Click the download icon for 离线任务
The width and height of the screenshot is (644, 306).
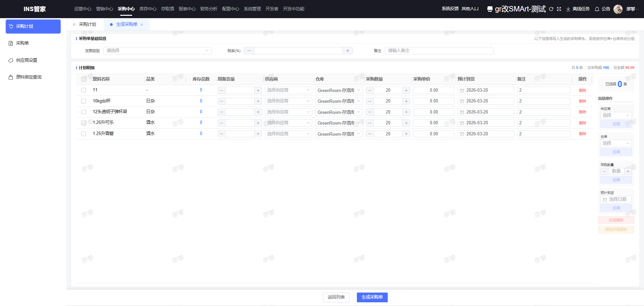(568, 9)
